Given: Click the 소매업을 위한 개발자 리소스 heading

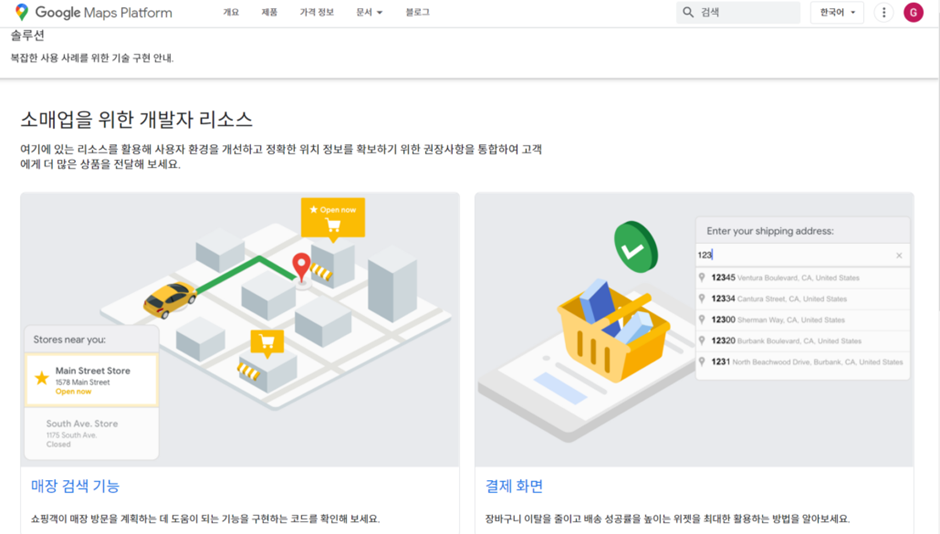Looking at the screenshot, I should coord(137,119).
